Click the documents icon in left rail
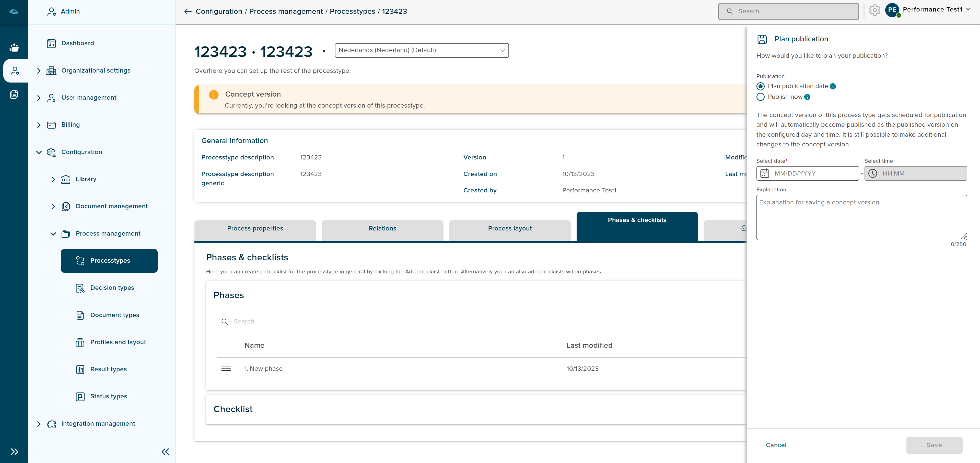The image size is (980, 463). click(14, 94)
